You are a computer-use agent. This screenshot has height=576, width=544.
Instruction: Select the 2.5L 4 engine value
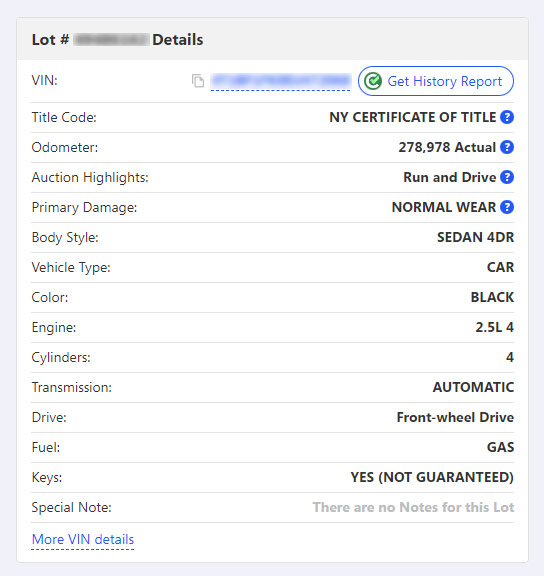(494, 327)
